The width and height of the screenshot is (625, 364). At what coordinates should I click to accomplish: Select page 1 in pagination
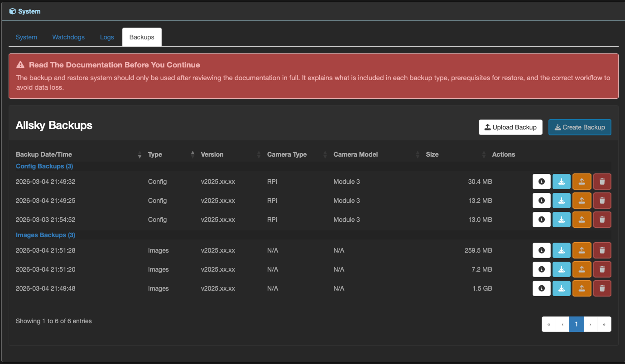tap(576, 324)
